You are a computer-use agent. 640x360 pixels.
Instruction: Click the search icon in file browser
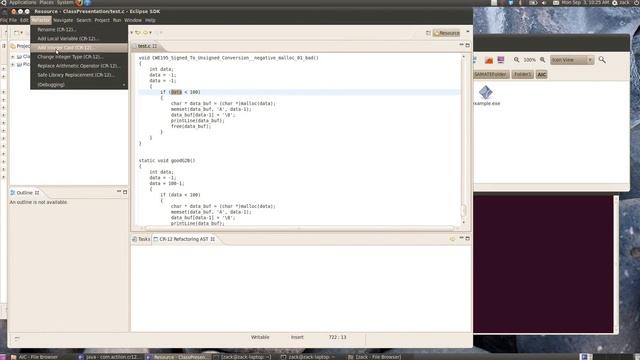coord(602,60)
